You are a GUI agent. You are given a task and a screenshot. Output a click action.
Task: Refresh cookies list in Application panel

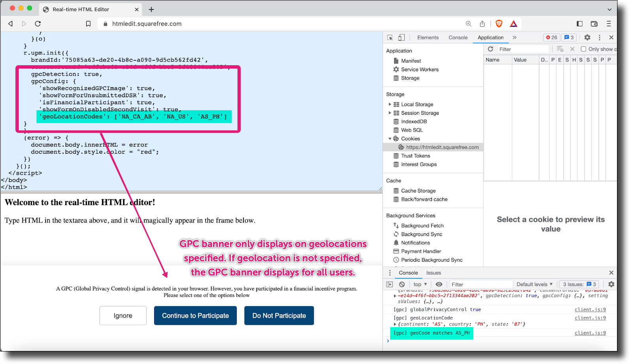tap(490, 49)
